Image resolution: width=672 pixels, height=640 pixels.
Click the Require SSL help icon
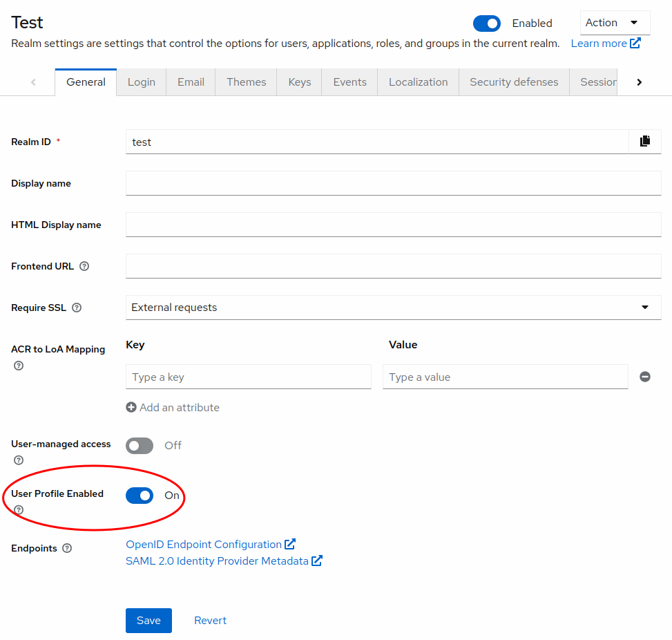77,308
